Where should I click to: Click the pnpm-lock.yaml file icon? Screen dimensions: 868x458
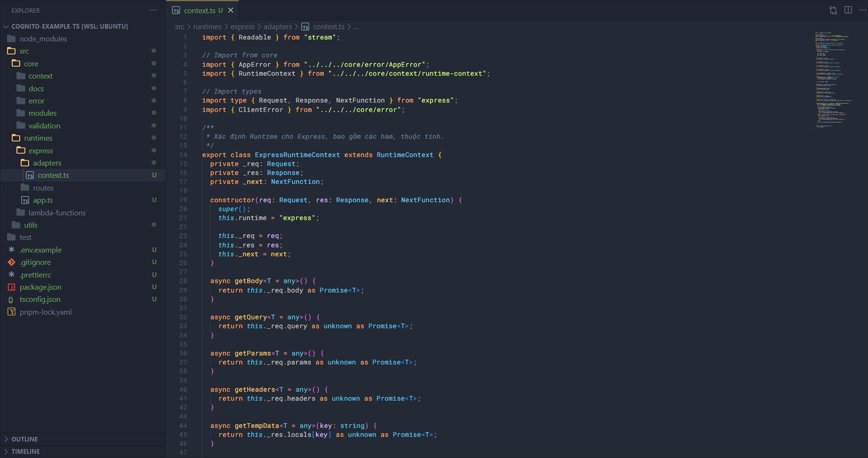12,312
